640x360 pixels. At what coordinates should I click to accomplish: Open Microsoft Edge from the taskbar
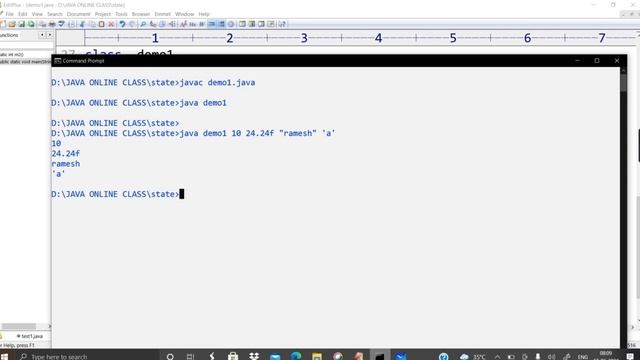coord(296,356)
